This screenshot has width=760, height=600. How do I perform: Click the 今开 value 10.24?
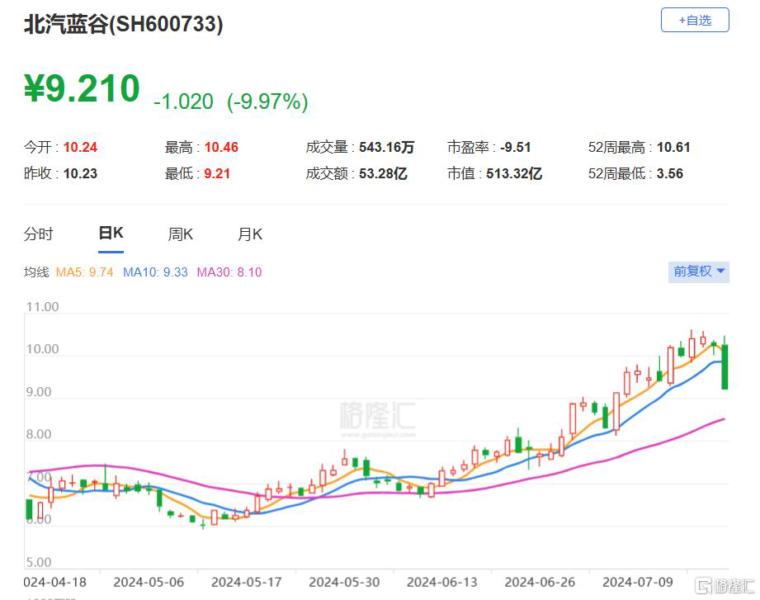point(80,147)
